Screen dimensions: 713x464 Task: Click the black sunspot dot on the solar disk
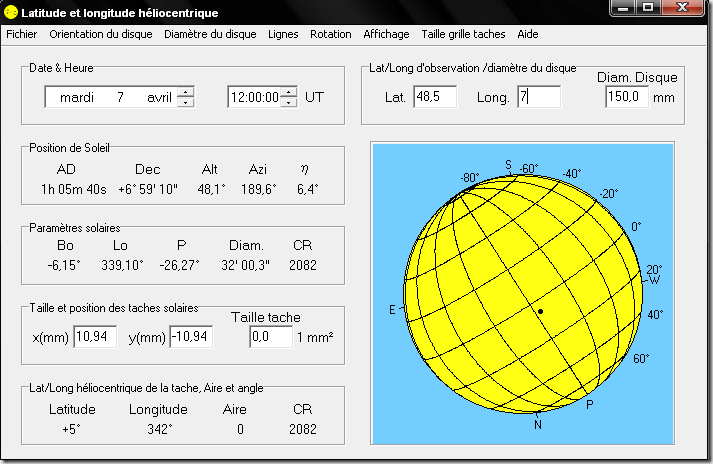(540, 312)
